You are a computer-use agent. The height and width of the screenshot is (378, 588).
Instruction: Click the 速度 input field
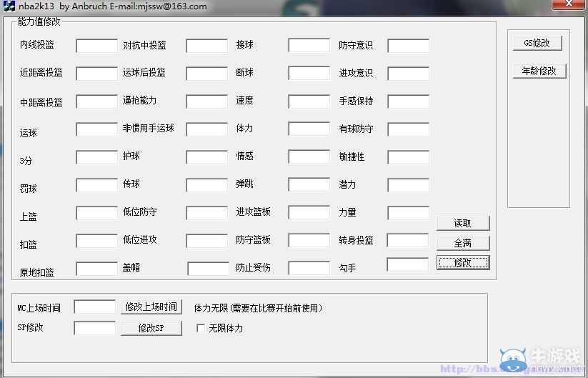[x=309, y=101]
